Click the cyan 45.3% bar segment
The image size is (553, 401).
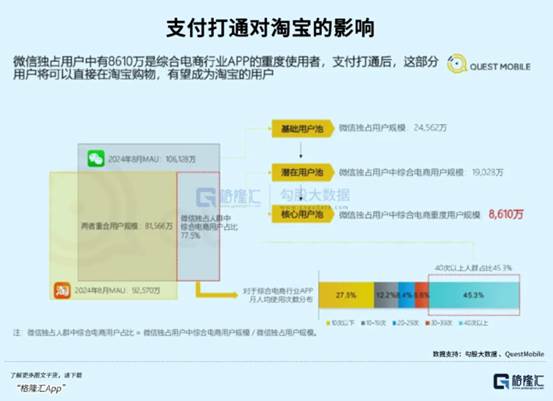pos(474,295)
